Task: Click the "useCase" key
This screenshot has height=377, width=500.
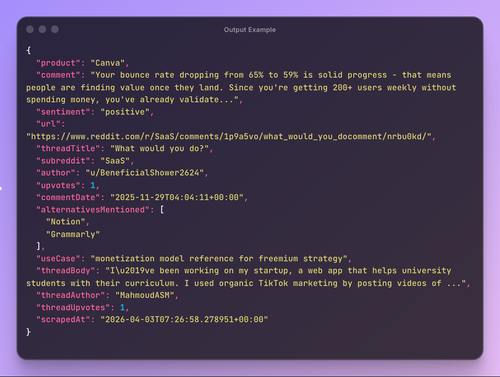Action: pos(58,259)
